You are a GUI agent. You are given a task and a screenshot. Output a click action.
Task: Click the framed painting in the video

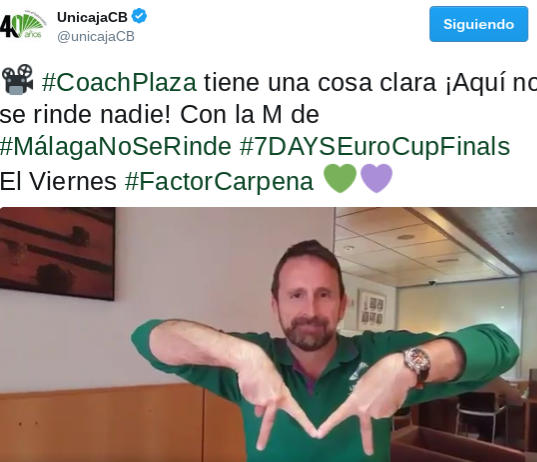[57, 253]
